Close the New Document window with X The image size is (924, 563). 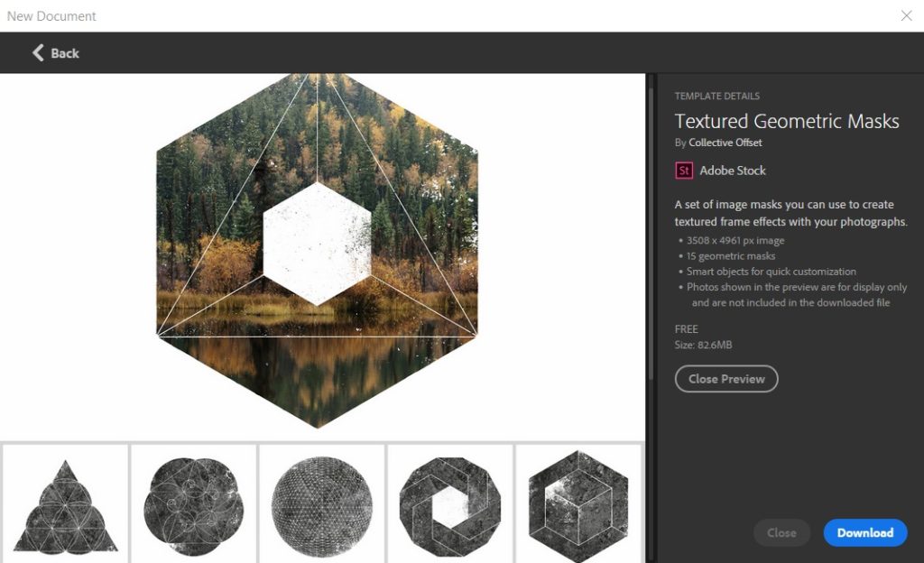coord(907,15)
